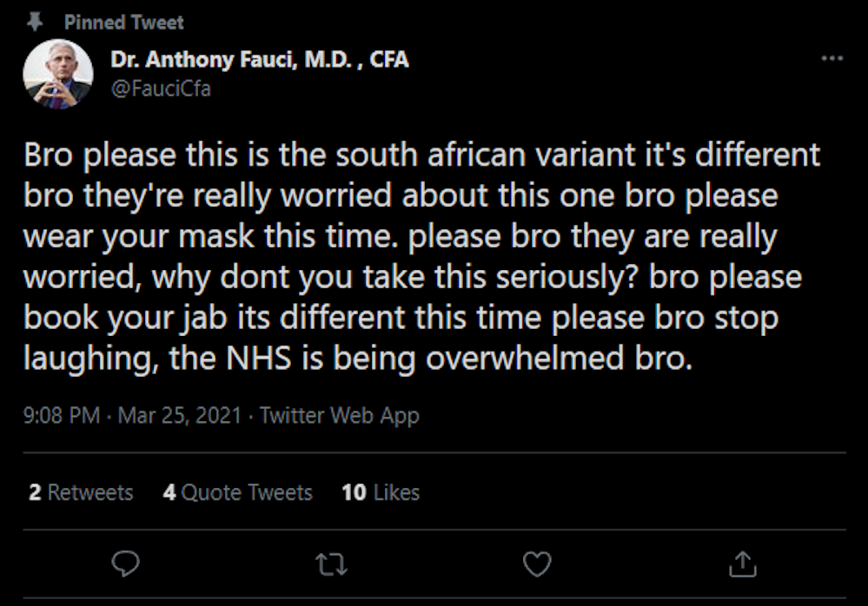Click the Mar 25, 2021 date

179,415
